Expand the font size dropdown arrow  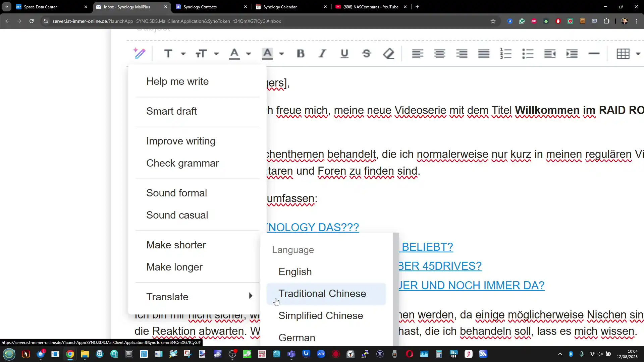tap(216, 54)
